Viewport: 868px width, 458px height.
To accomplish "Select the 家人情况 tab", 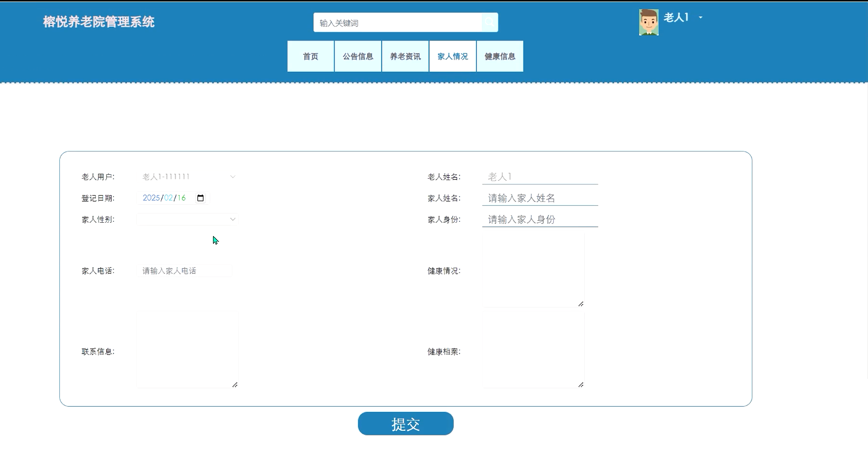I will coord(453,56).
